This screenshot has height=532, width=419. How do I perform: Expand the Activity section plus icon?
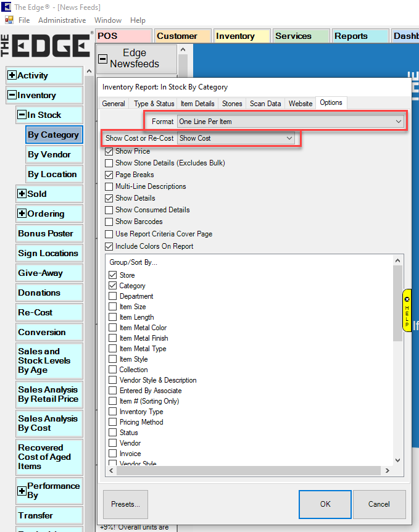point(12,76)
